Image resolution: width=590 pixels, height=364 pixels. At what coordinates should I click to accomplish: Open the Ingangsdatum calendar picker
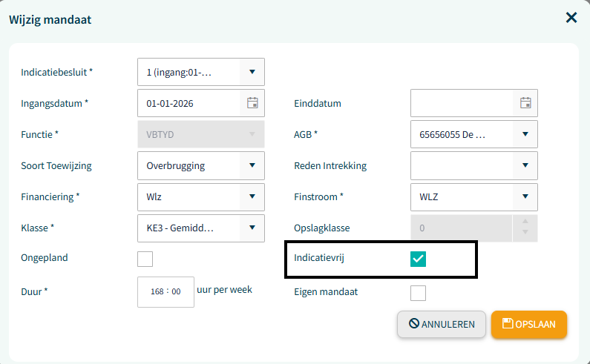pos(252,103)
